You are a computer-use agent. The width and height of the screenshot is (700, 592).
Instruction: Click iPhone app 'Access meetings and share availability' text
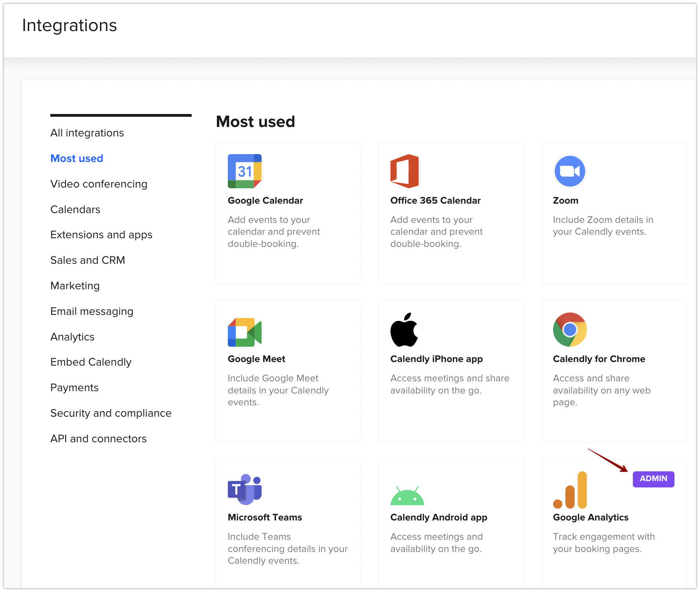pyautogui.click(x=450, y=384)
